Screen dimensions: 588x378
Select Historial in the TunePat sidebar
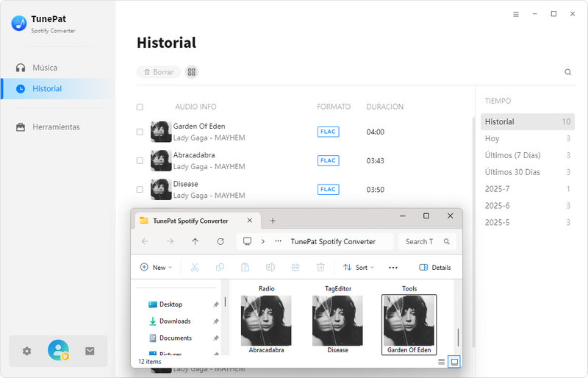click(58, 89)
